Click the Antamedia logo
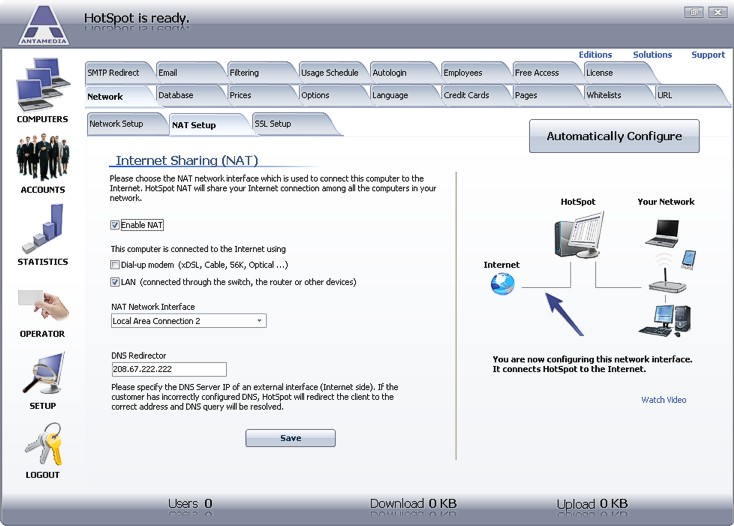734x526 pixels. [x=44, y=25]
